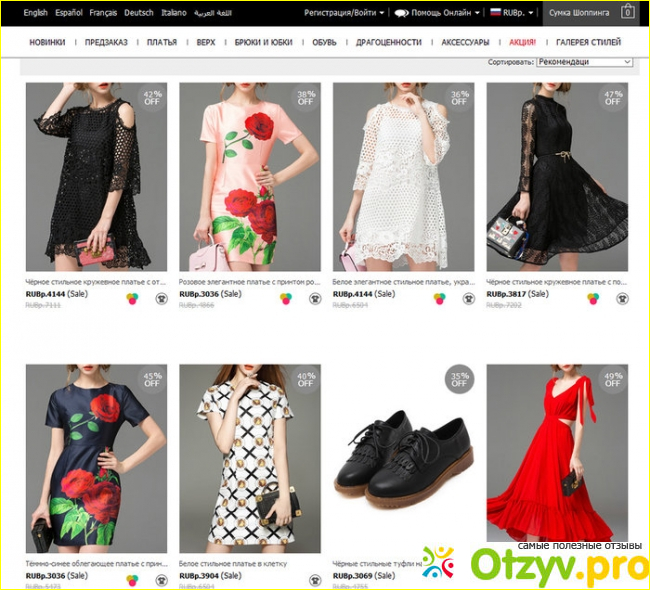Click the quick-view icon under pink rose dress
650x590 pixels.
coord(315,298)
